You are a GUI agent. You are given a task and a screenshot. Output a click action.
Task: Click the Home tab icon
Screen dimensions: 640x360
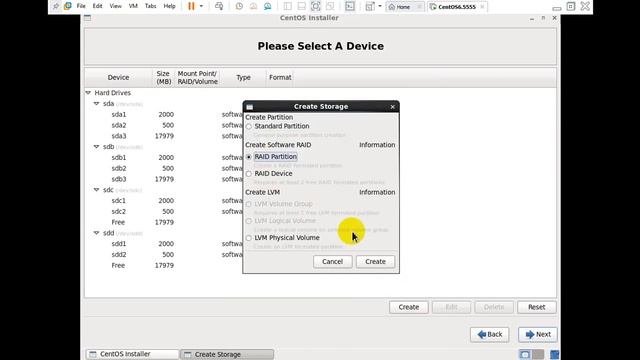point(392,7)
